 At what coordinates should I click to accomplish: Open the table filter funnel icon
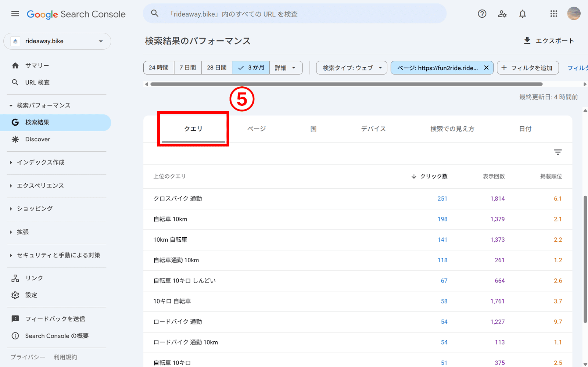tap(558, 152)
